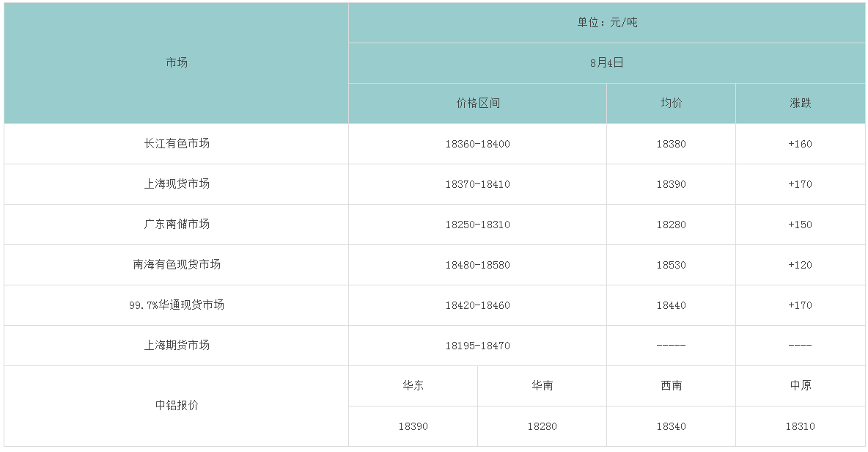Click the 18195-18470 price range cell
868x452 pixels.
tap(477, 346)
